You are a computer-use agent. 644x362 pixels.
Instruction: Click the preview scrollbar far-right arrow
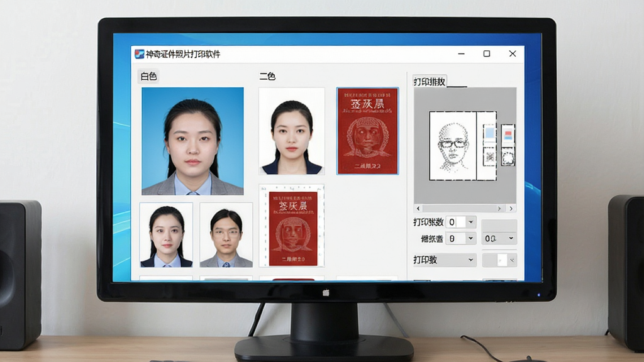point(511,209)
